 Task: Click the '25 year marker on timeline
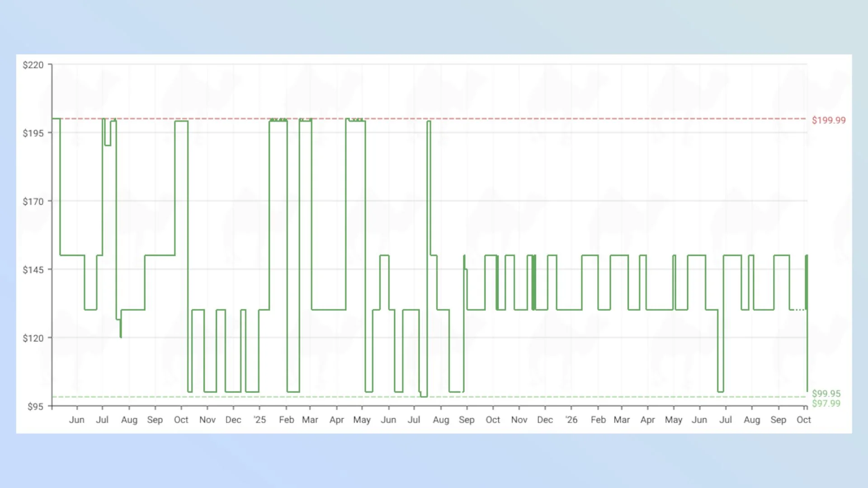(259, 420)
